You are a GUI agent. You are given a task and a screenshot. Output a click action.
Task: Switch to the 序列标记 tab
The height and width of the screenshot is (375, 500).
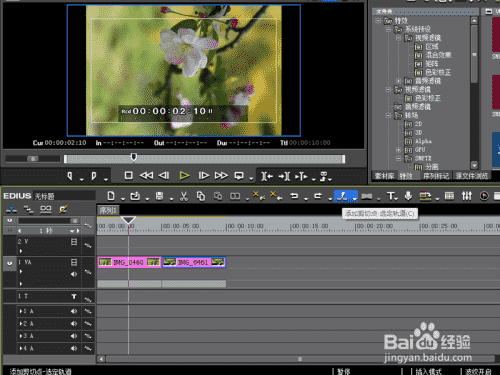click(x=436, y=176)
